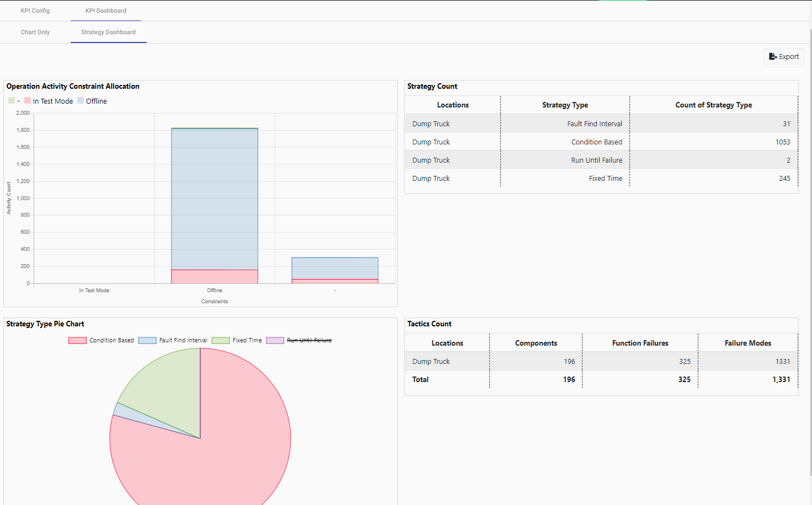Toggle Fixed Time pie legend item
Image resolution: width=812 pixels, height=505 pixels.
[237, 340]
